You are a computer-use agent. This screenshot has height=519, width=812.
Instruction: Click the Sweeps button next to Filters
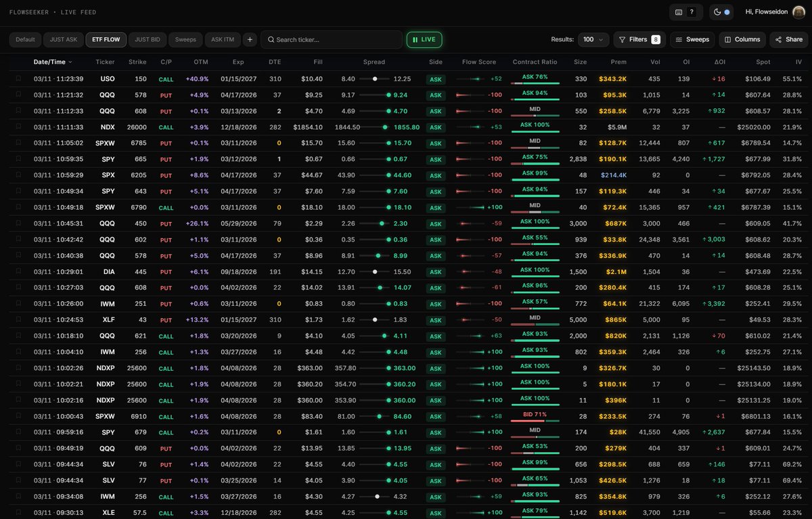[x=692, y=39]
